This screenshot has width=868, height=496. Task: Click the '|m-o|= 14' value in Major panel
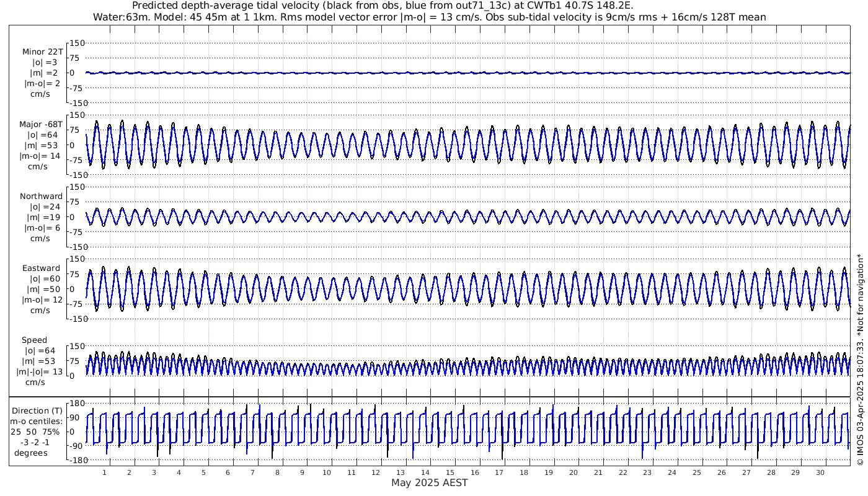tap(40, 156)
